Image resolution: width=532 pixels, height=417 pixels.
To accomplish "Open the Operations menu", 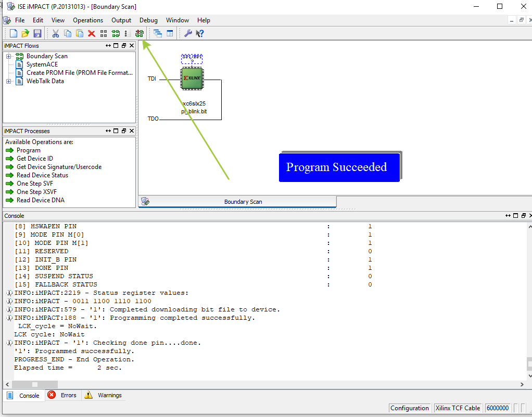I will 88,20.
